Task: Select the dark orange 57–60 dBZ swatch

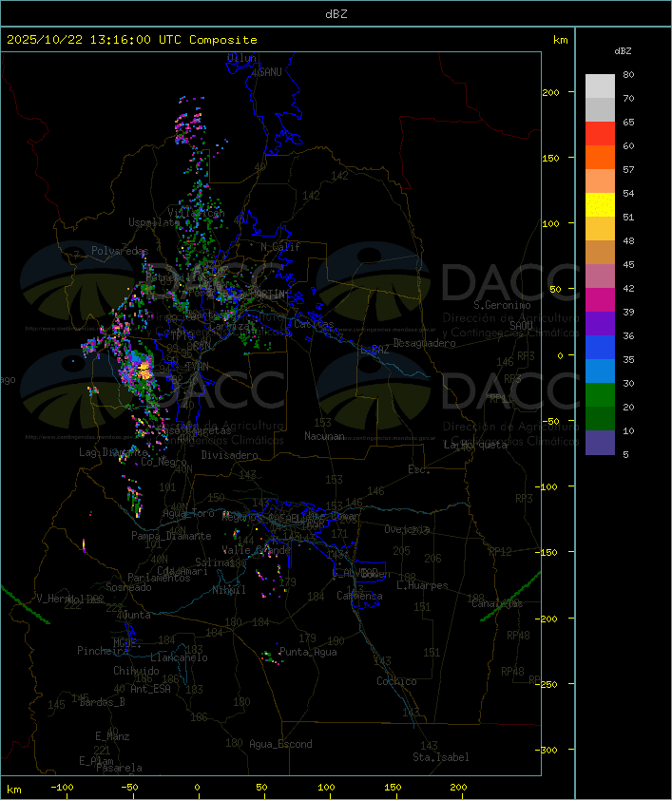Action: coord(600,157)
